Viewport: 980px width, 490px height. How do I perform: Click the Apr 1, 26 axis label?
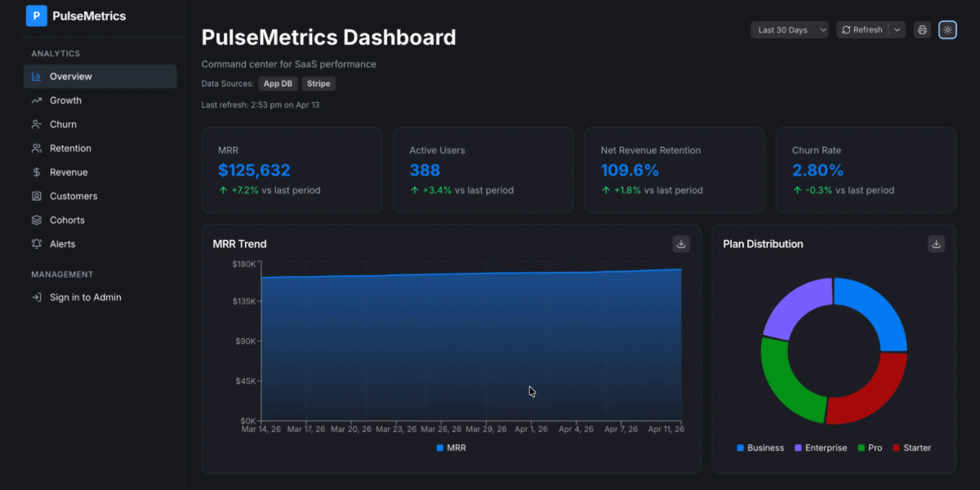(x=531, y=429)
